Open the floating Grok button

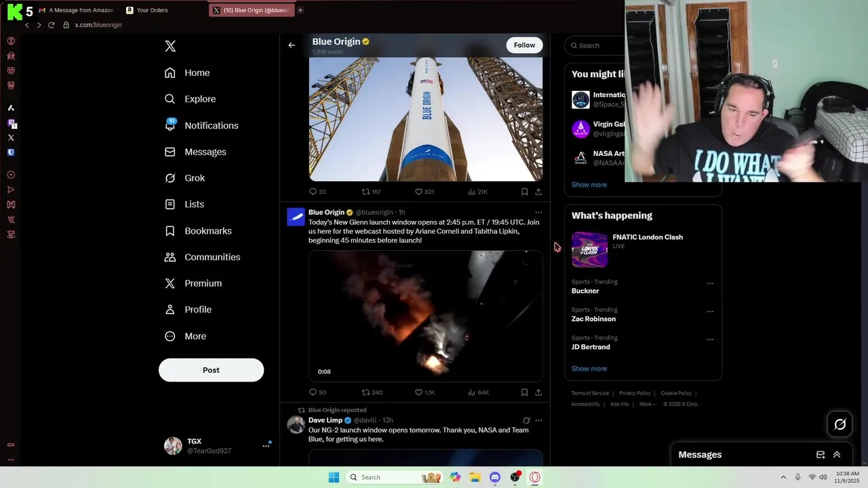[x=840, y=424]
